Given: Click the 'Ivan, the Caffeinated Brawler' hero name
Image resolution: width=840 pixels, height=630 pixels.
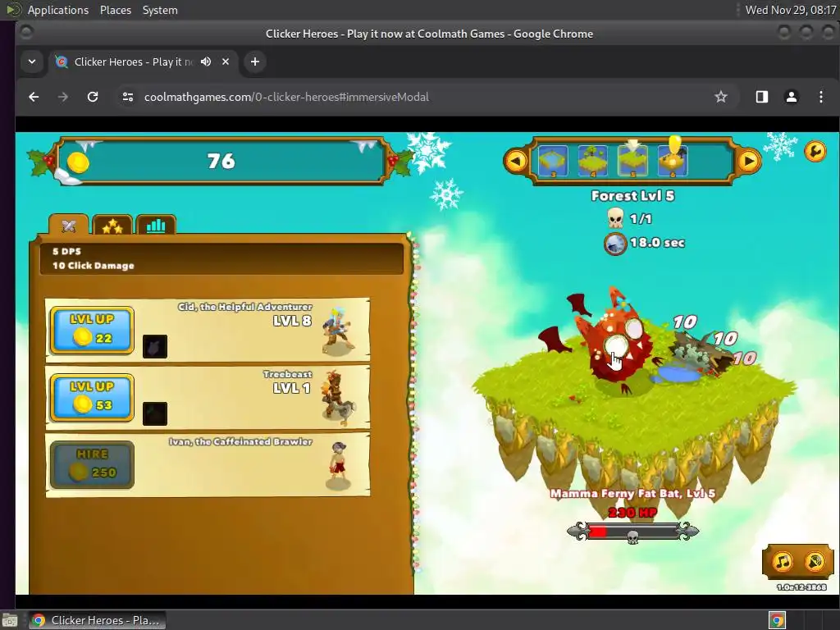Looking at the screenshot, I should pyautogui.click(x=240, y=441).
